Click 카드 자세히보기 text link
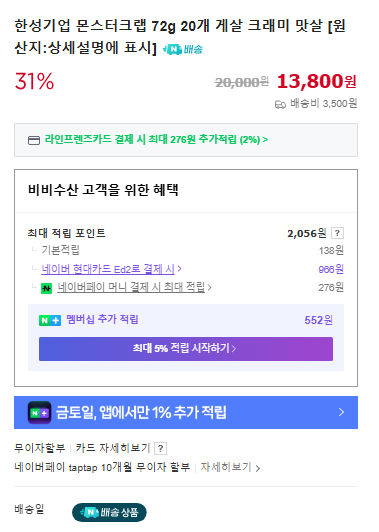 (113, 448)
